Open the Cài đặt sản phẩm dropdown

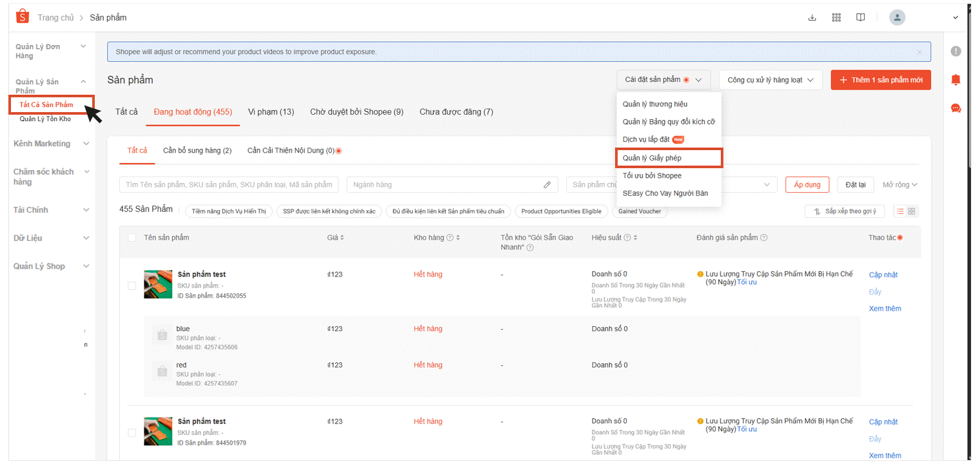[663, 80]
